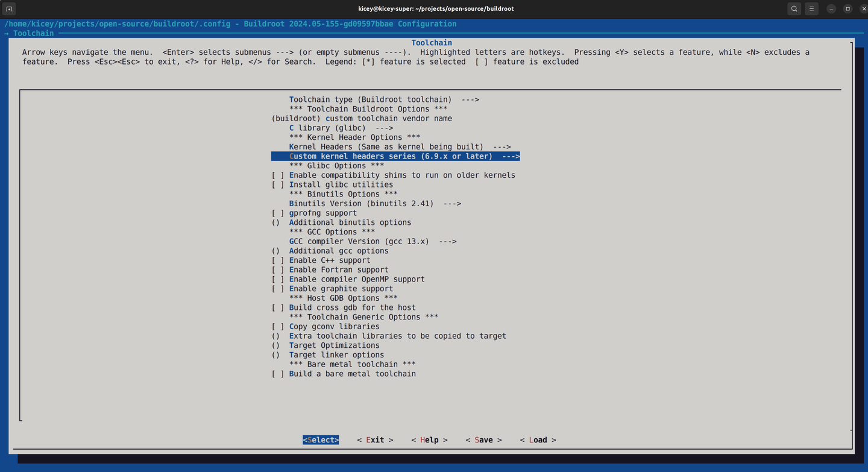This screenshot has width=868, height=472.
Task: Open the Help entry at the bottom
Action: (429, 439)
